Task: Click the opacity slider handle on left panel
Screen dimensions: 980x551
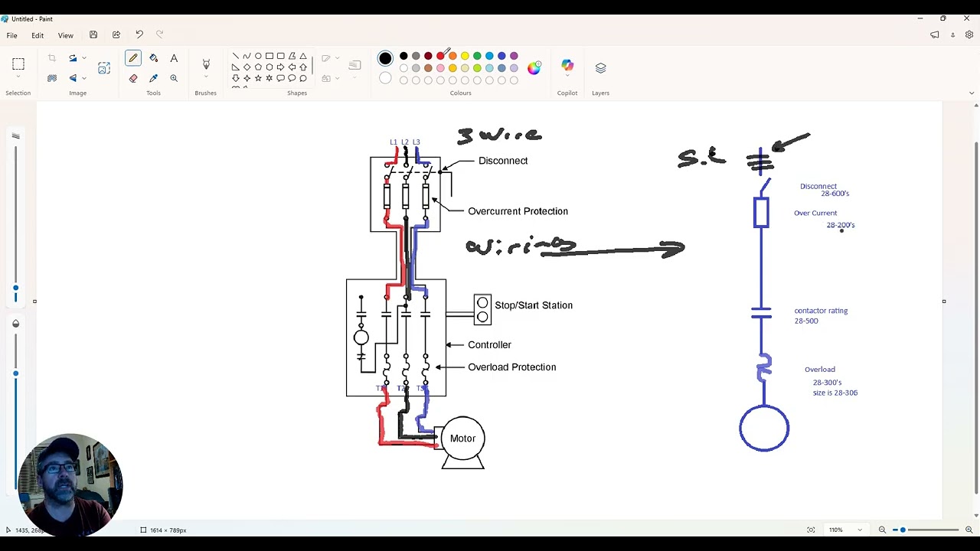Action: (15, 373)
